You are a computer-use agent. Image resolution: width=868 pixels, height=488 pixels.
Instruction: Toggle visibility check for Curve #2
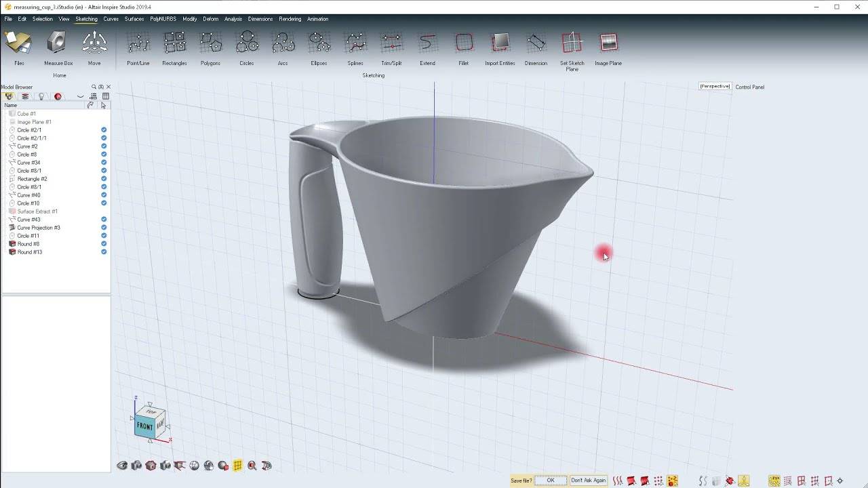coord(104,146)
